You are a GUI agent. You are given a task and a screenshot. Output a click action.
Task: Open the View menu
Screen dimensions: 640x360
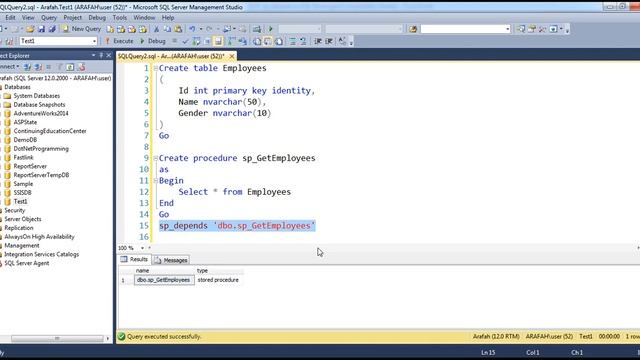28,18
